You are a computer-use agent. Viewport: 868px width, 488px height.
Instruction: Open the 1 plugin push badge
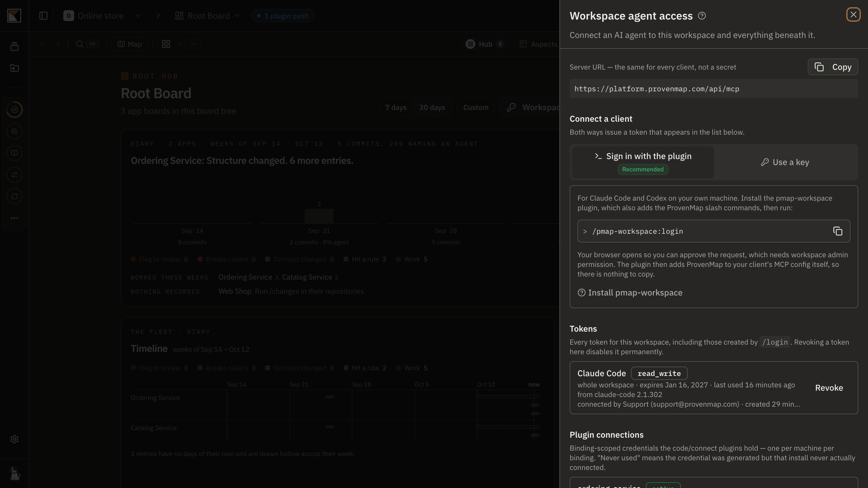coord(283,16)
